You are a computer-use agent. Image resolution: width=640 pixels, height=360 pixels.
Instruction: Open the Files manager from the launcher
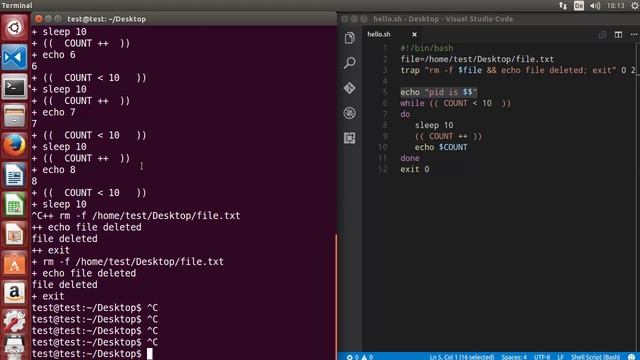click(14, 116)
